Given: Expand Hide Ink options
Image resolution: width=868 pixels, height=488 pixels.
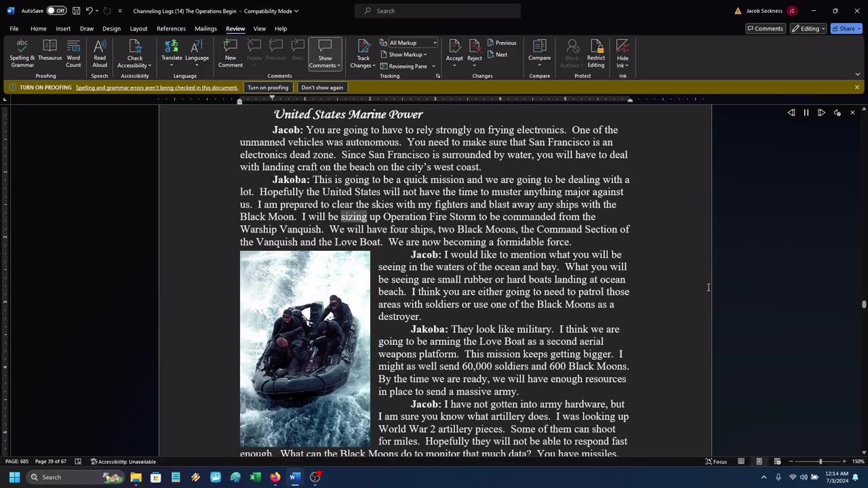Looking at the screenshot, I should (623, 54).
